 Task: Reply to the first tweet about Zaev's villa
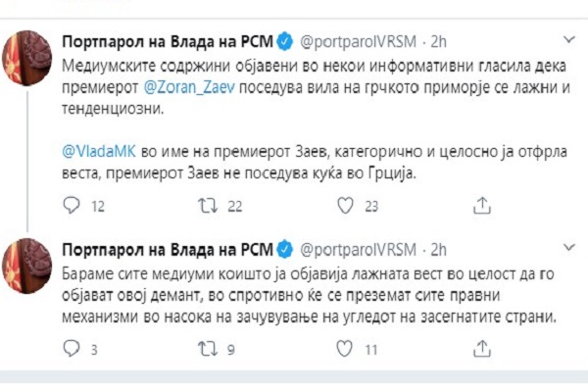coord(72,205)
